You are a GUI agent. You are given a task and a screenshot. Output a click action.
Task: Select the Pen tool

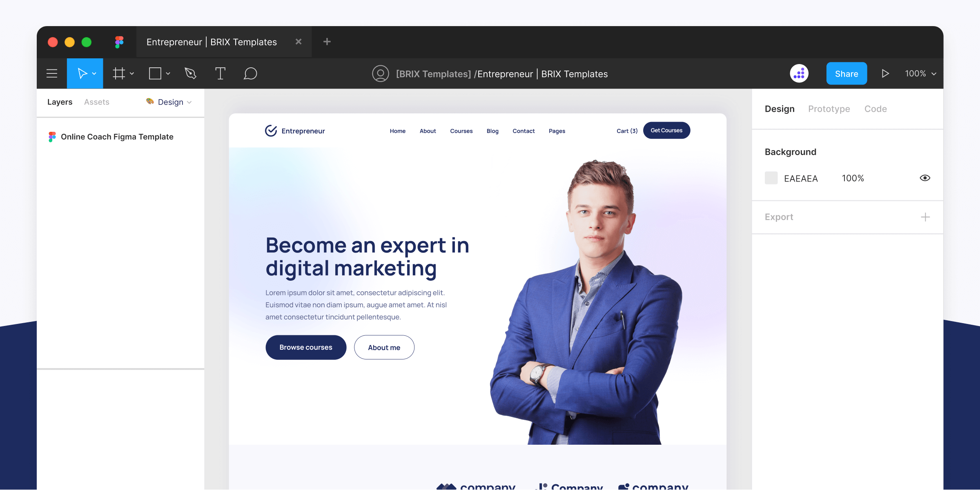191,73
